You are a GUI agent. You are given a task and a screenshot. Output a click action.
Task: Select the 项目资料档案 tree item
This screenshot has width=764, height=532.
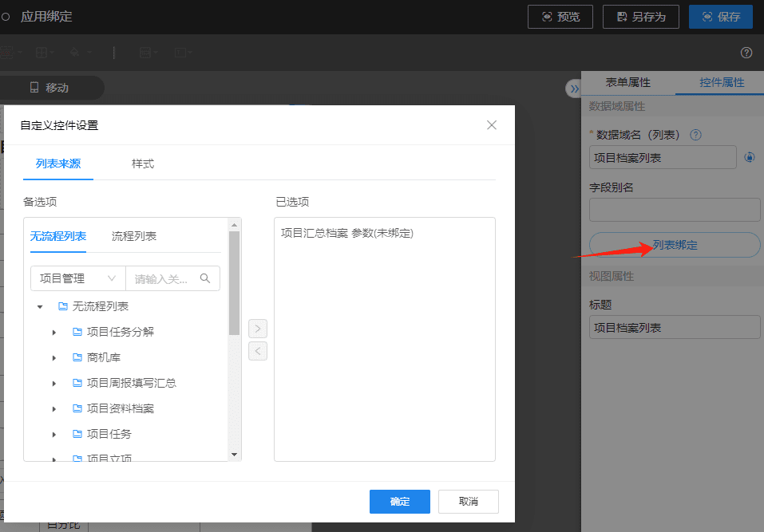(x=121, y=408)
